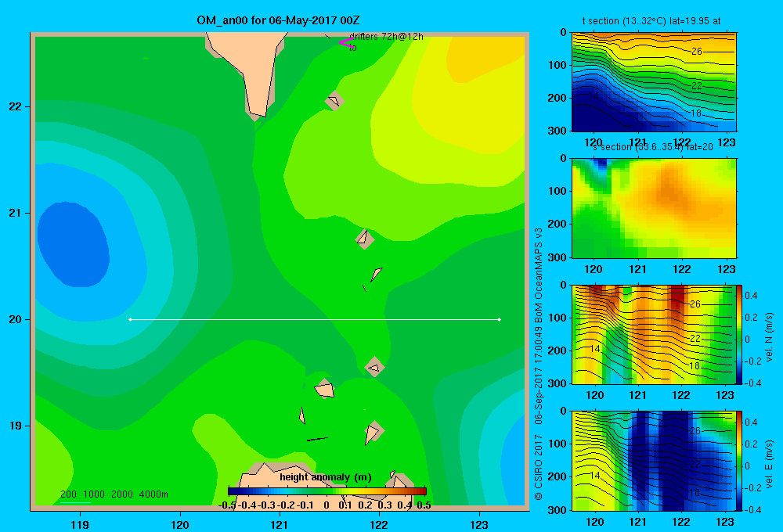Click longitude label '120' on main map
The width and height of the screenshot is (783, 532).
tap(180, 524)
